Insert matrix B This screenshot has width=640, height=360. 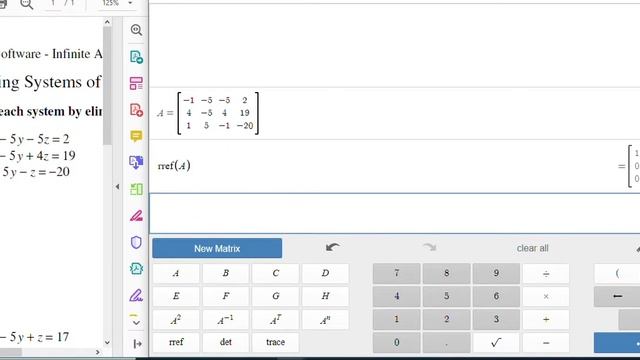point(226,273)
